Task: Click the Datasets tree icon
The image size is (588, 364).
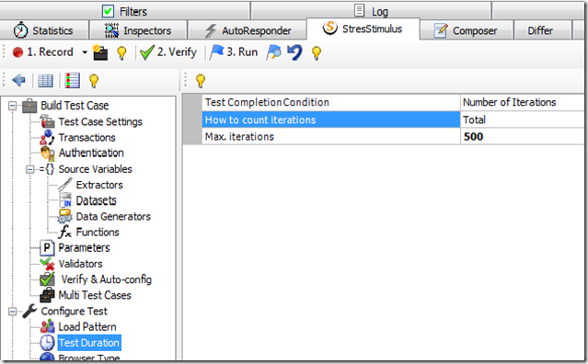Action: point(65,200)
